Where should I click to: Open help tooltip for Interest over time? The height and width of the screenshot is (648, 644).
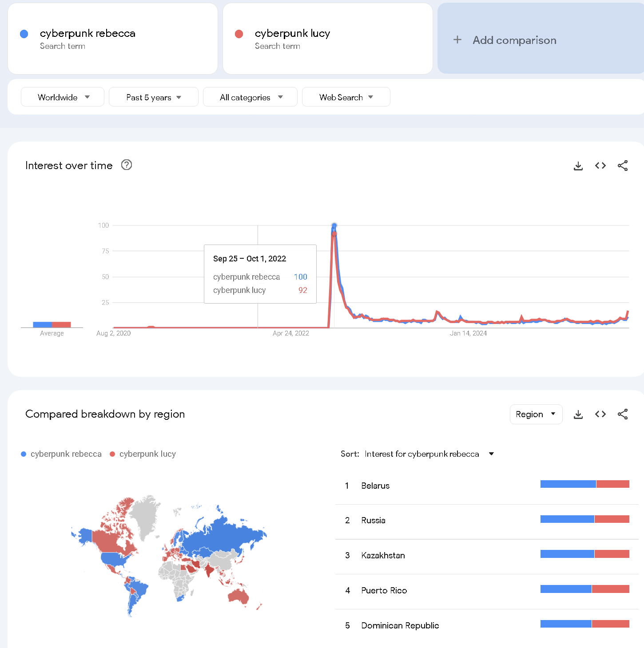point(127,165)
